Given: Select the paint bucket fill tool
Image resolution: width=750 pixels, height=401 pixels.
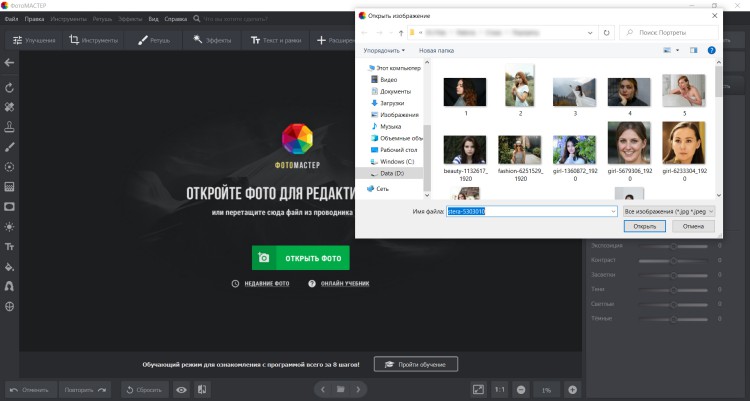Looking at the screenshot, I should click(x=9, y=267).
